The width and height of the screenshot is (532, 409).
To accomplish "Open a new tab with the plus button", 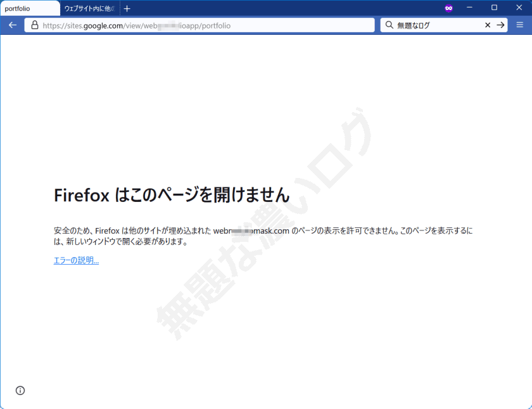I will pyautogui.click(x=127, y=8).
